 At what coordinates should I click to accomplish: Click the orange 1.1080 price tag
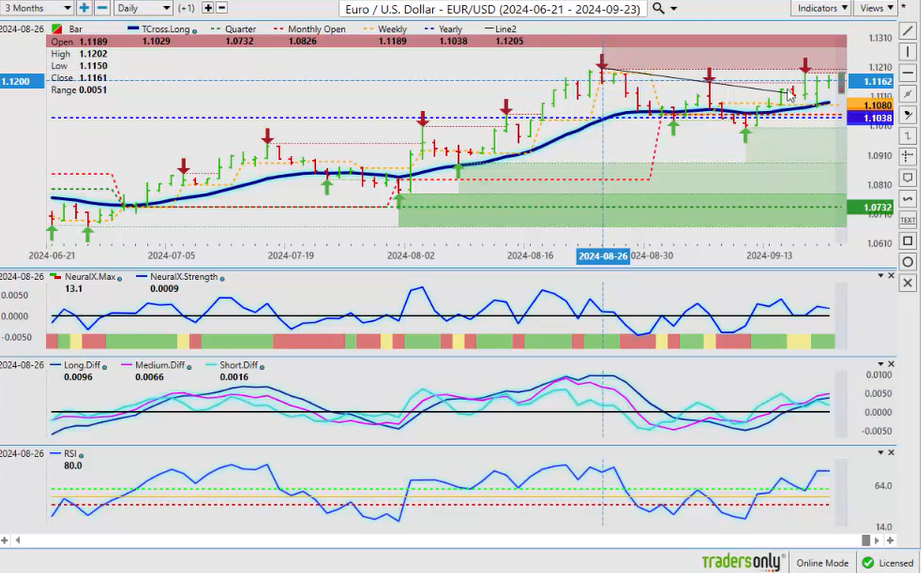tap(870, 105)
